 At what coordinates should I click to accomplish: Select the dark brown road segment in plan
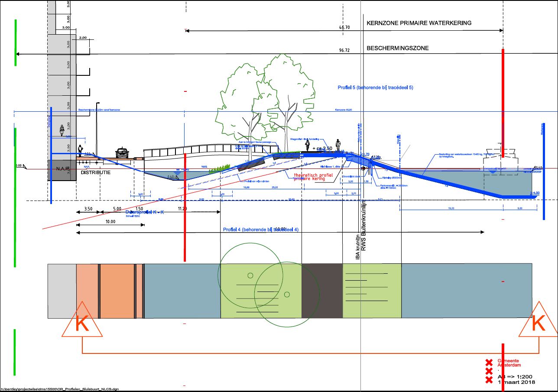coord(322,291)
